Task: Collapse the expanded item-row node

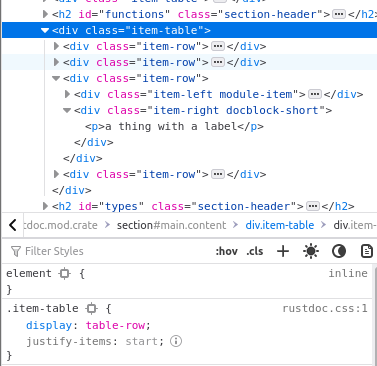Action: [x=56, y=78]
